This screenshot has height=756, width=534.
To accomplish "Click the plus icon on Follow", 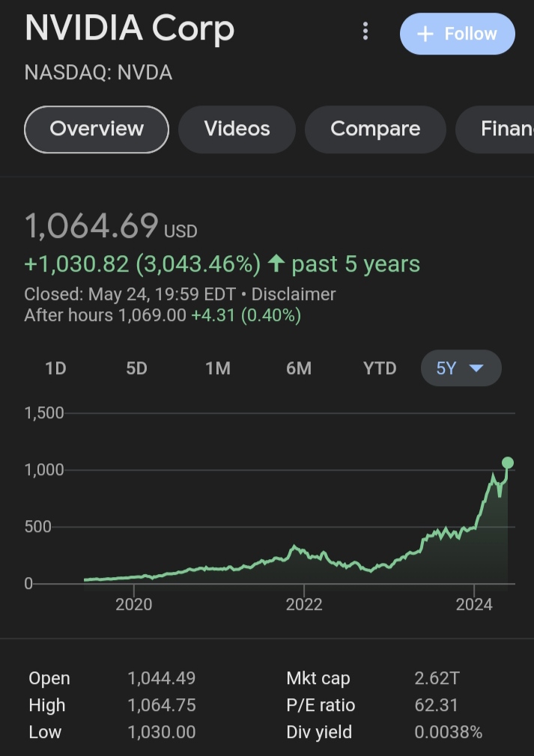I will [425, 34].
